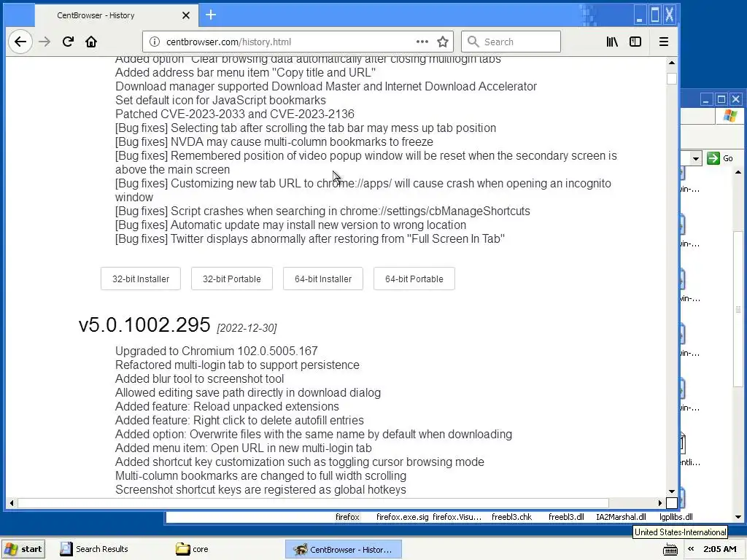747x560 pixels.
Task: Switch to core folder taskbar item
Action: coord(193,549)
